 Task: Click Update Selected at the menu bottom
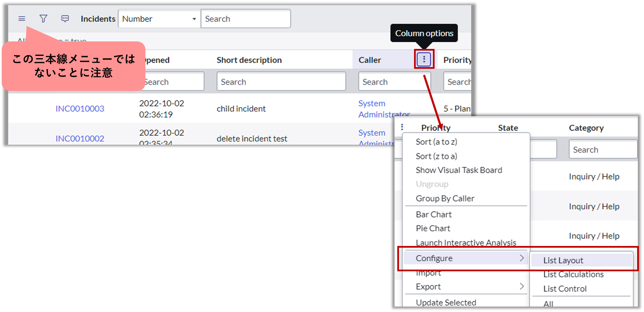(446, 302)
